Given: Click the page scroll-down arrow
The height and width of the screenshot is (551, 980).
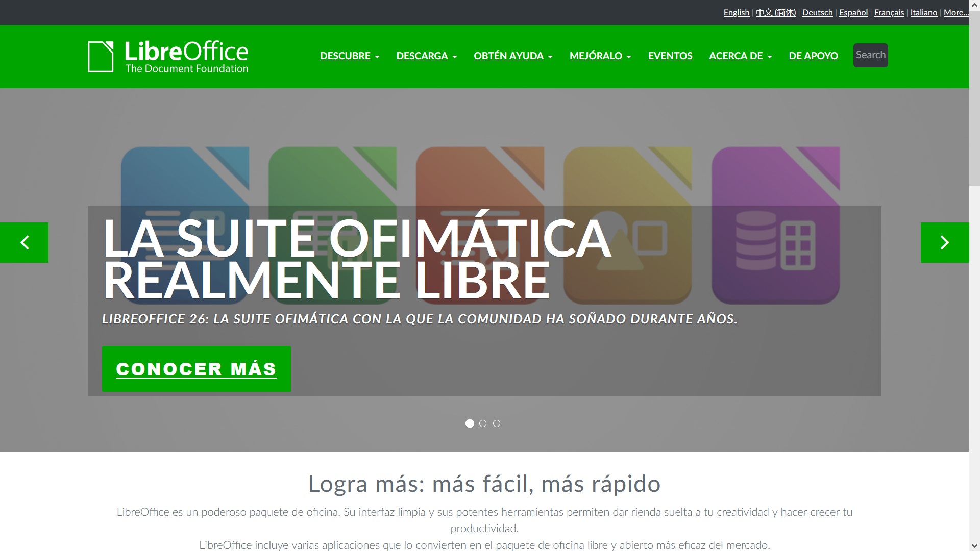Looking at the screenshot, I should point(974,545).
